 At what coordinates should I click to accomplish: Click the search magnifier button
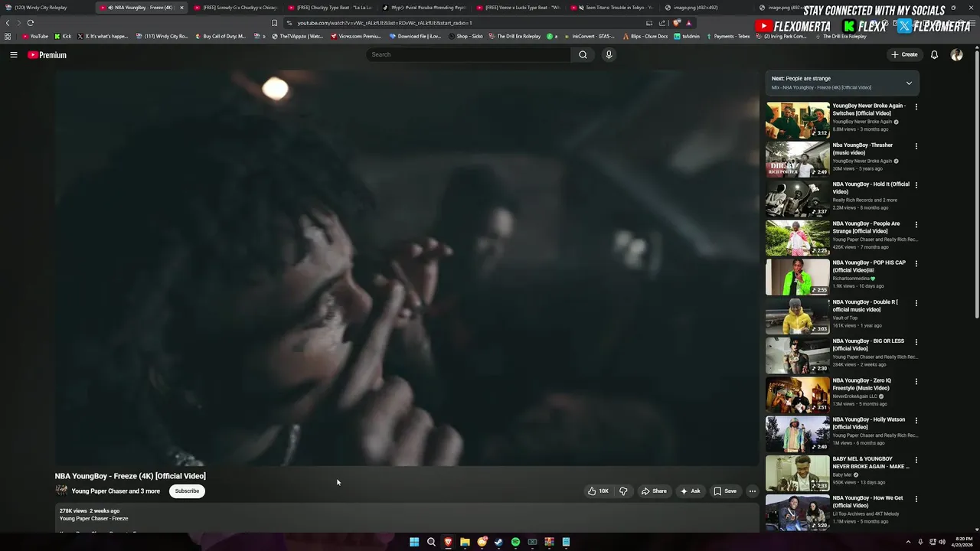pos(583,54)
